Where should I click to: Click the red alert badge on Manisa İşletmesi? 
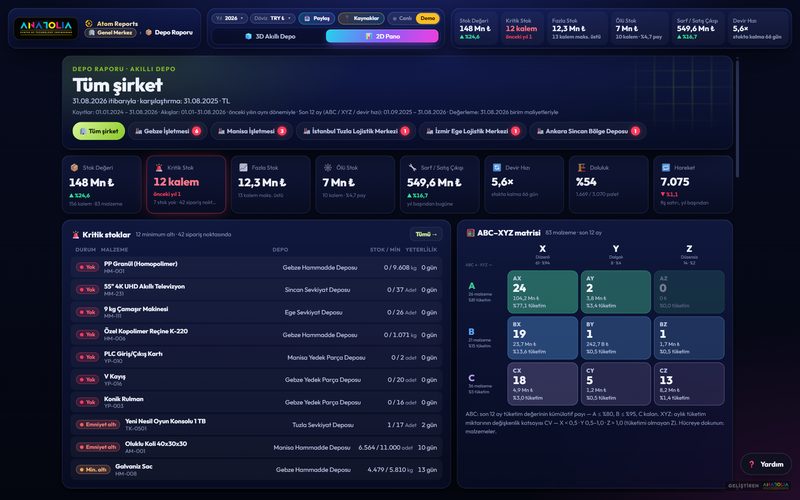click(x=282, y=131)
